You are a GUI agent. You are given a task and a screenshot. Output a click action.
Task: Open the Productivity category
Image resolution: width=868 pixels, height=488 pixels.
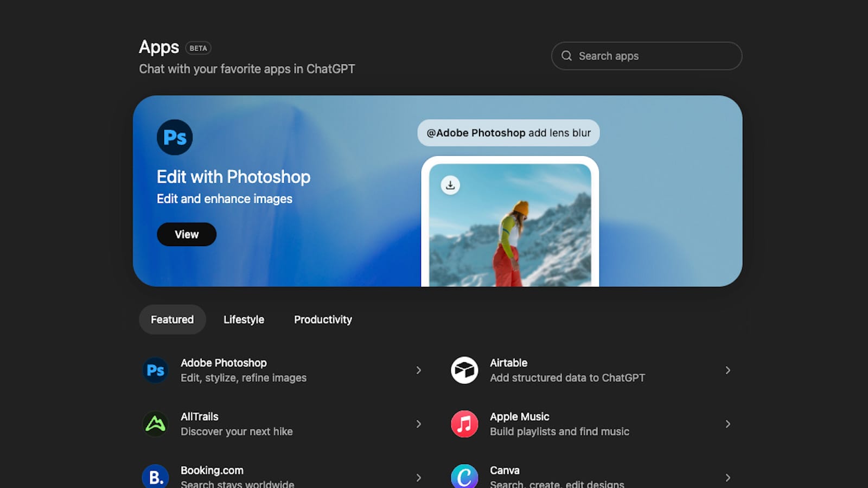[322, 319]
